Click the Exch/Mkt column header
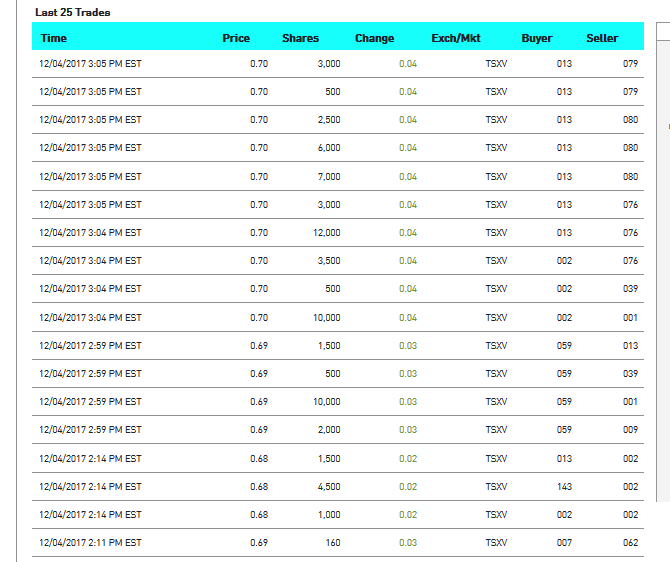The height and width of the screenshot is (562, 670). point(456,38)
